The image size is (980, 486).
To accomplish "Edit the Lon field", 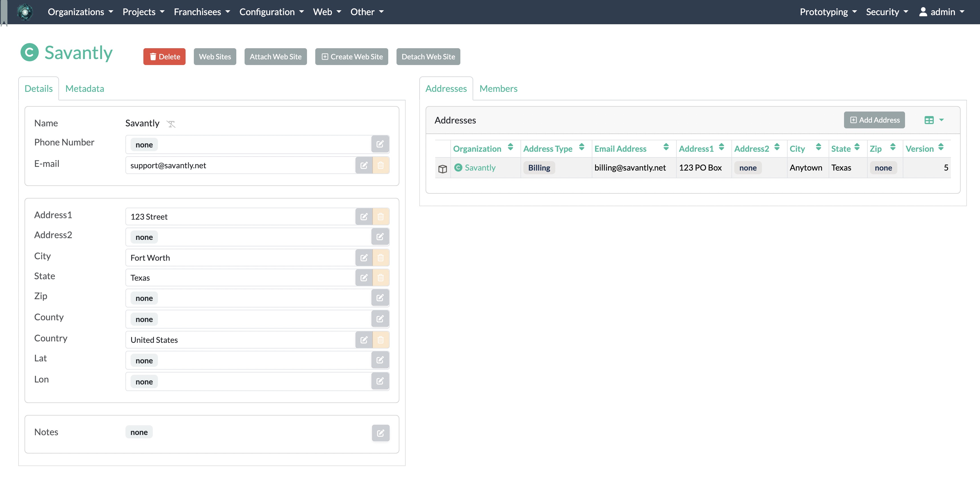I will (x=380, y=381).
